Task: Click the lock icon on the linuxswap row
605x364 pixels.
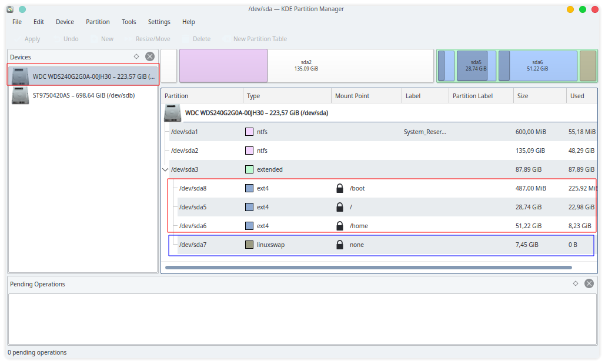Action: click(x=339, y=245)
